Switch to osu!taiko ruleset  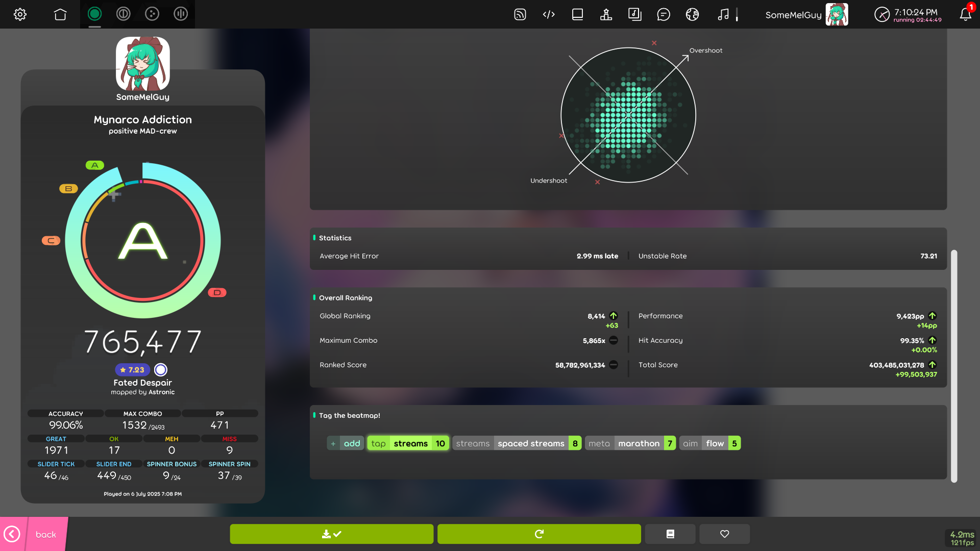pos(123,14)
